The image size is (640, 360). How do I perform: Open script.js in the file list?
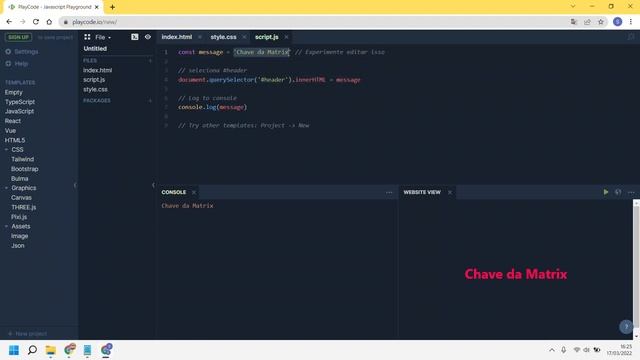coord(94,80)
